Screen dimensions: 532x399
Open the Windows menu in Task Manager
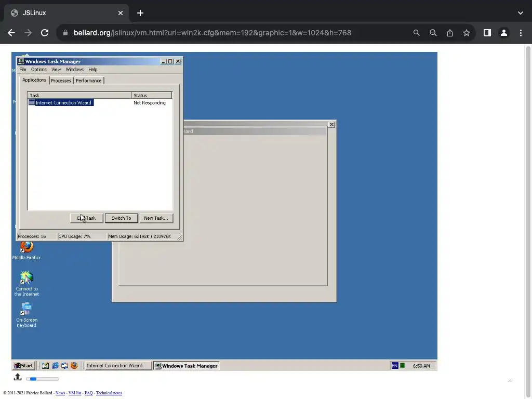click(75, 70)
